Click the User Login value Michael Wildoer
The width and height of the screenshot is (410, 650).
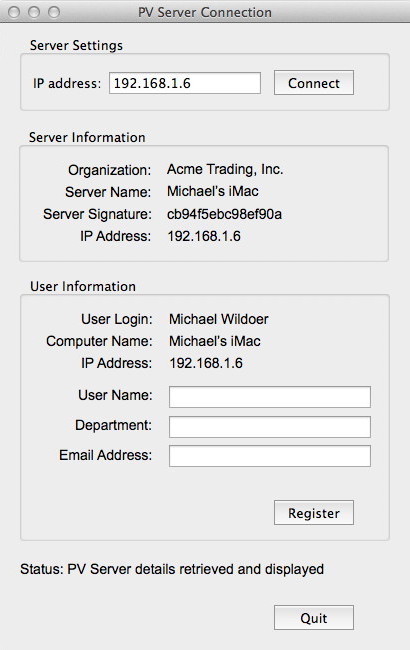tap(219, 319)
